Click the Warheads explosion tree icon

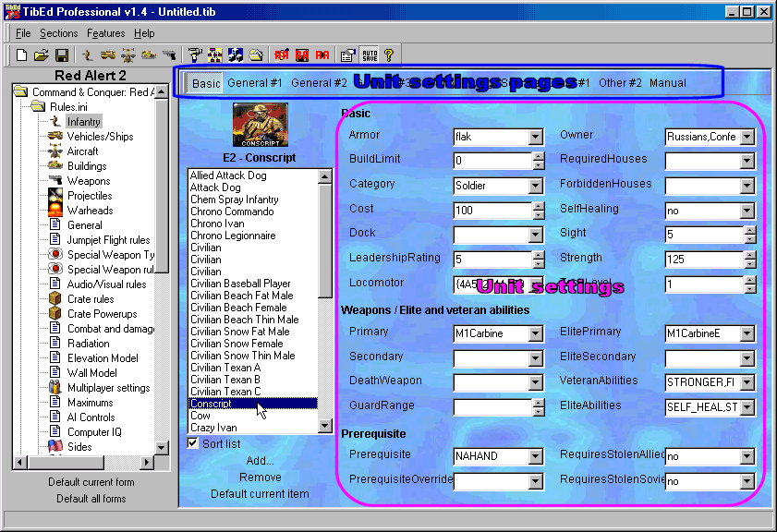pos(55,210)
